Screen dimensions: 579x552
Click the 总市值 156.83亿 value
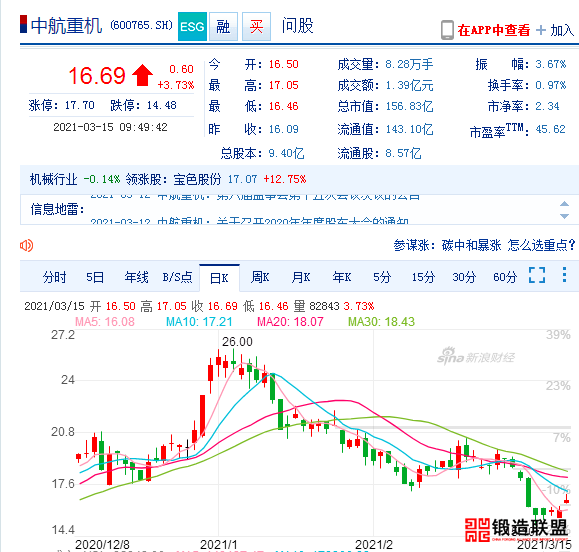point(409,106)
